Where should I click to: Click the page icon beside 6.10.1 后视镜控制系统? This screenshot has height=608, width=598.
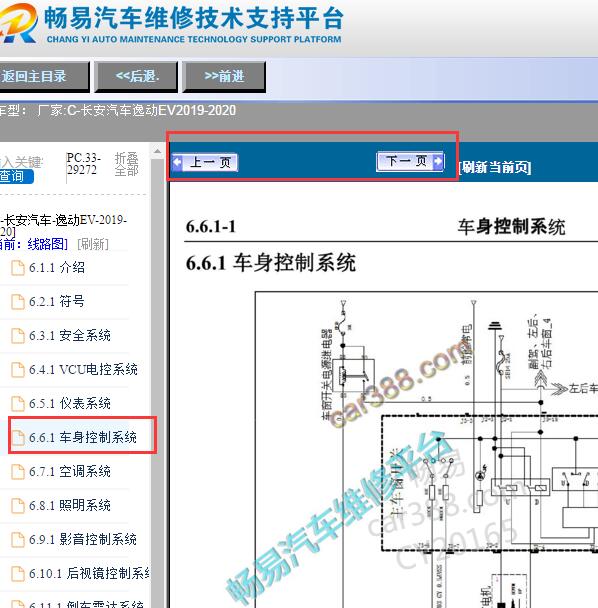[x=17, y=574]
